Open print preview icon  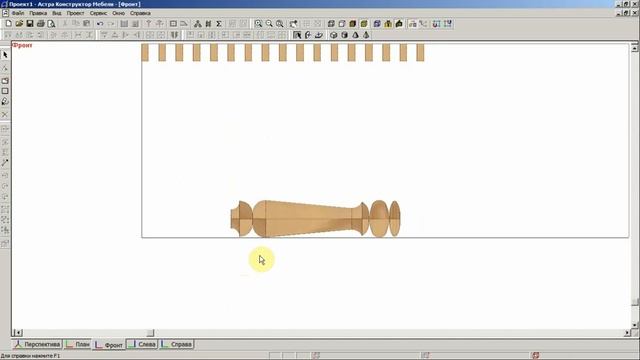tap(51, 24)
